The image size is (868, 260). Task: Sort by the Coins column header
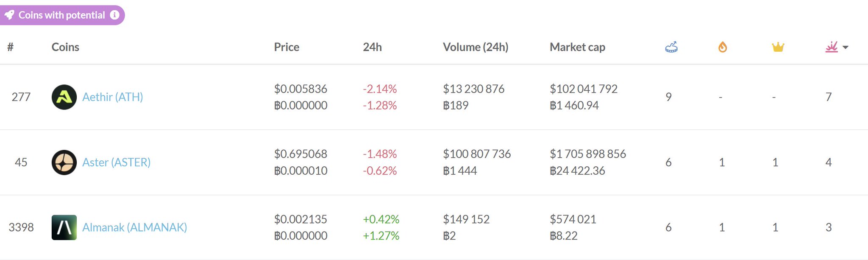[x=65, y=47]
